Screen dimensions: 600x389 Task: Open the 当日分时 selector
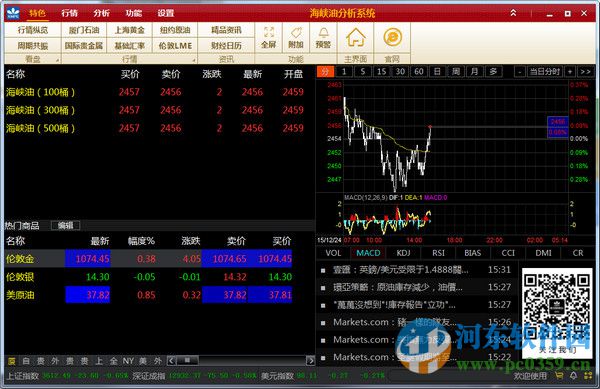click(545, 72)
